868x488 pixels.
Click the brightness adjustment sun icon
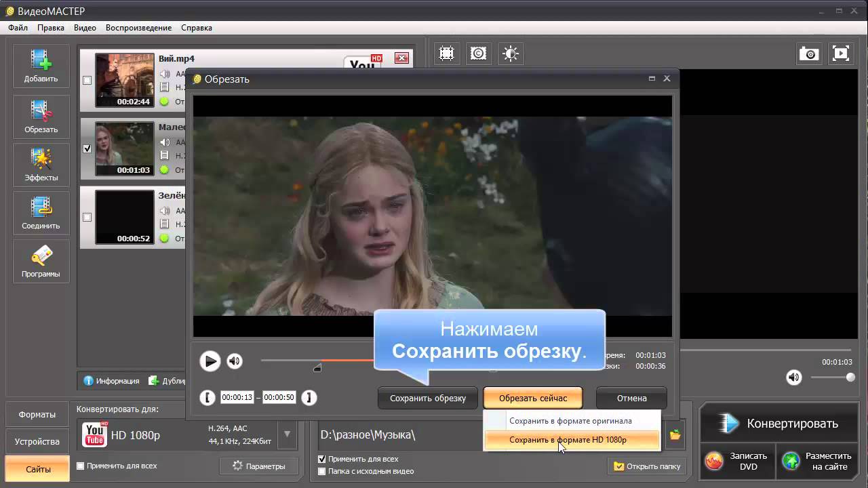(x=511, y=54)
